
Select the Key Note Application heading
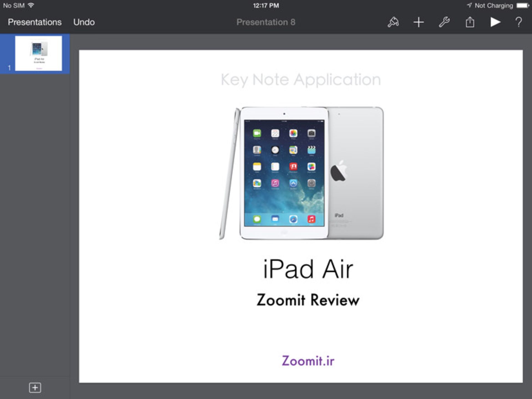(301, 80)
